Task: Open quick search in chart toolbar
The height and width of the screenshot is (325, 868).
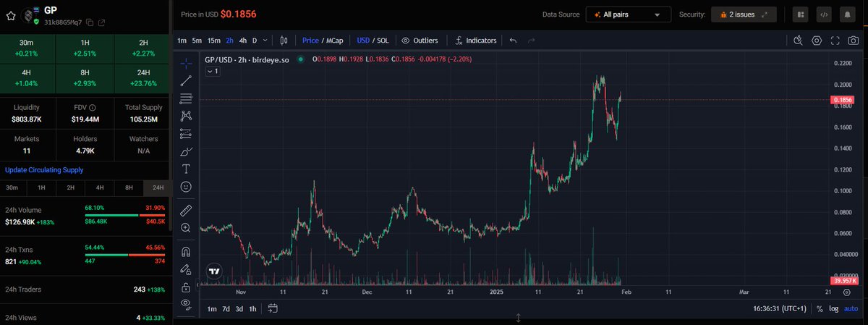Action: [798, 41]
